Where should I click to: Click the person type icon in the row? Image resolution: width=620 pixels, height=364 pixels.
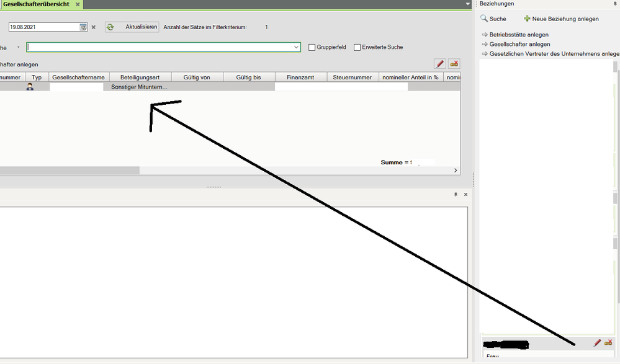point(30,87)
